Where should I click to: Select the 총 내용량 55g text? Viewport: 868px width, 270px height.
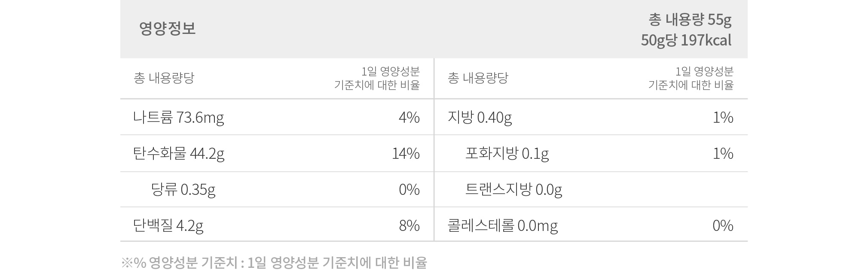coord(690,20)
